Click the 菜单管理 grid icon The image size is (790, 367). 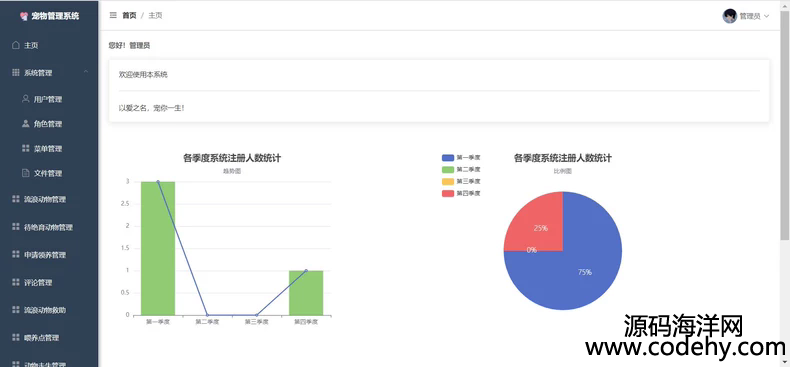coord(26,148)
